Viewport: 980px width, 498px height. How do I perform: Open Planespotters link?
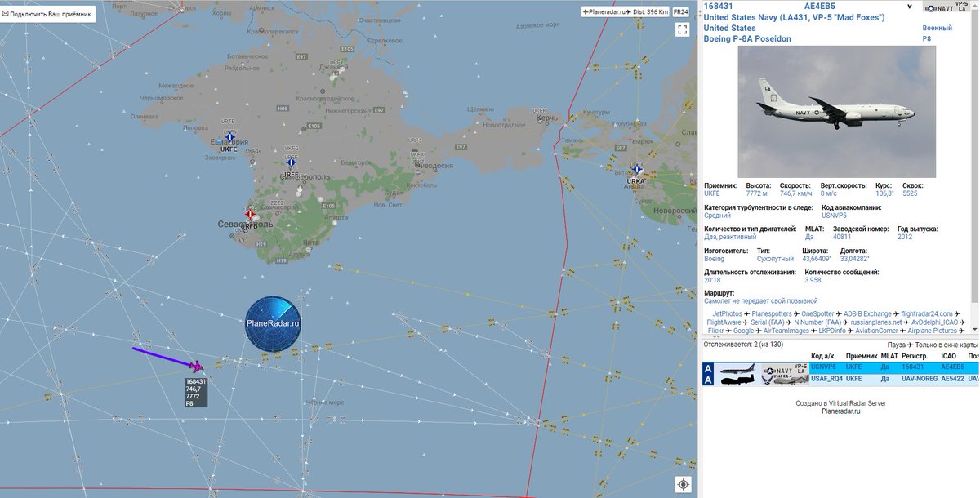772,313
